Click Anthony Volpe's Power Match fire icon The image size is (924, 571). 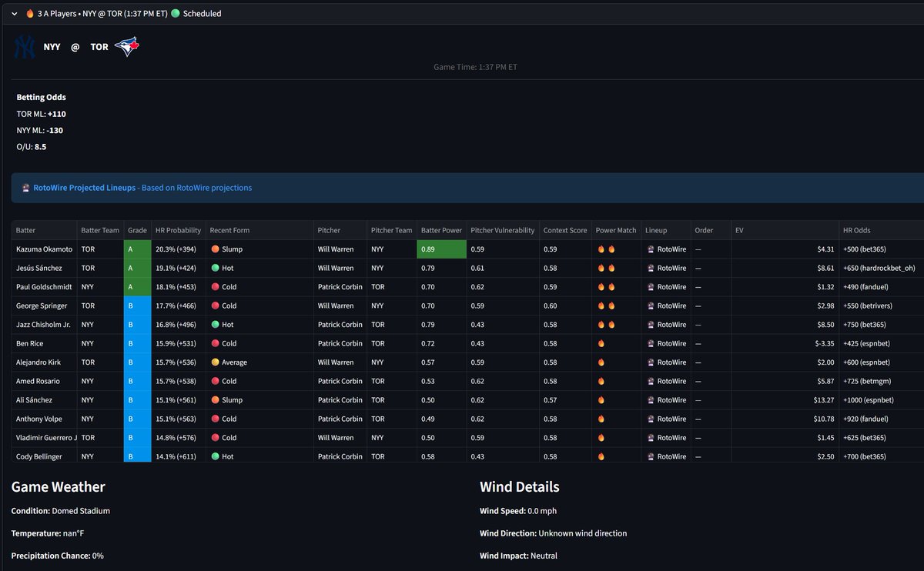coord(601,419)
